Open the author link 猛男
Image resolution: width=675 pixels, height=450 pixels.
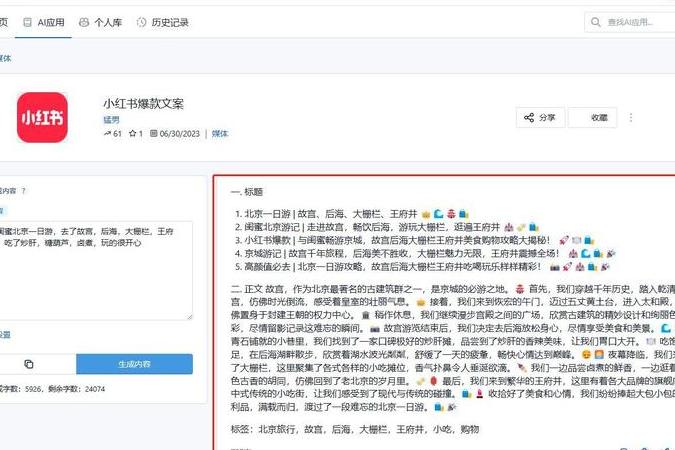coord(111,120)
